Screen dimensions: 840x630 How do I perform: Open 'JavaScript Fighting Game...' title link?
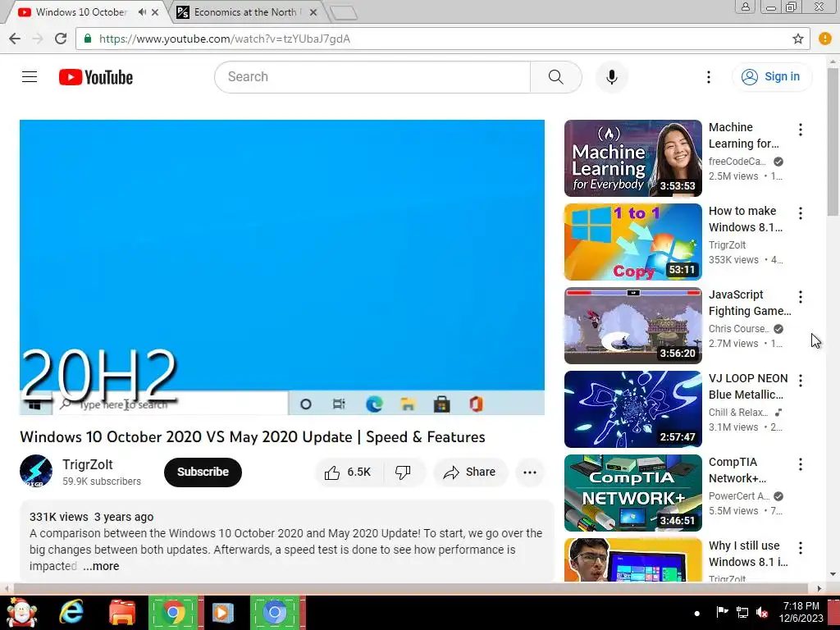[x=750, y=303]
